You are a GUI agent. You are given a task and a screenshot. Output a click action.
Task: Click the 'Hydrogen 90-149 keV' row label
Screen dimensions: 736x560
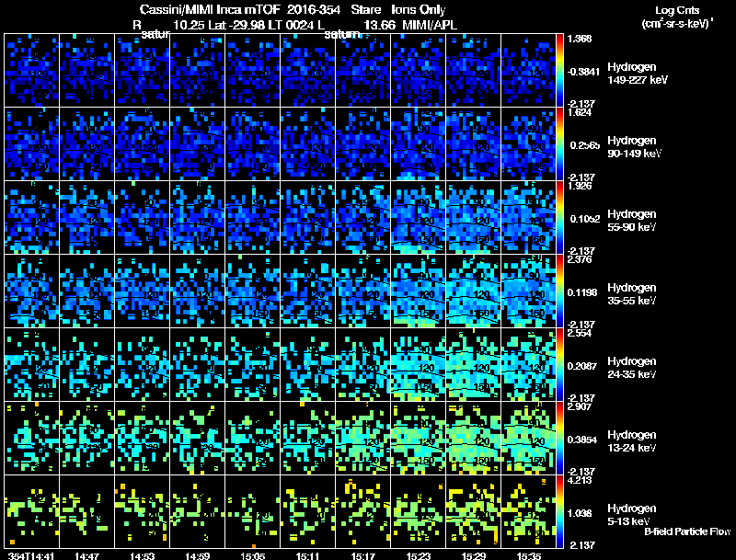634,147
